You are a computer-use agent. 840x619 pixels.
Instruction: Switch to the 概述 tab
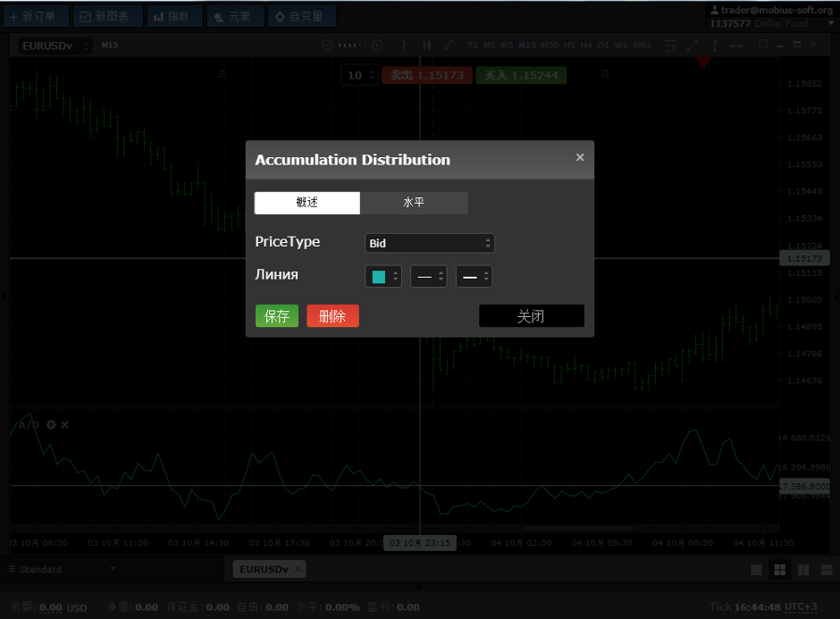307,203
